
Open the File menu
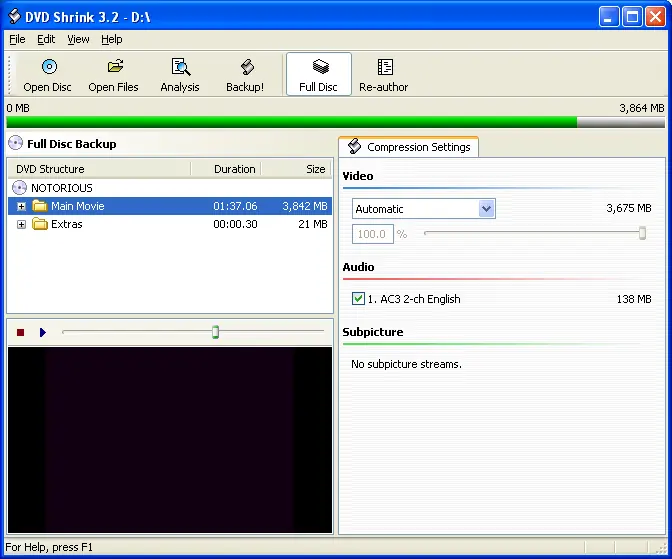point(17,39)
